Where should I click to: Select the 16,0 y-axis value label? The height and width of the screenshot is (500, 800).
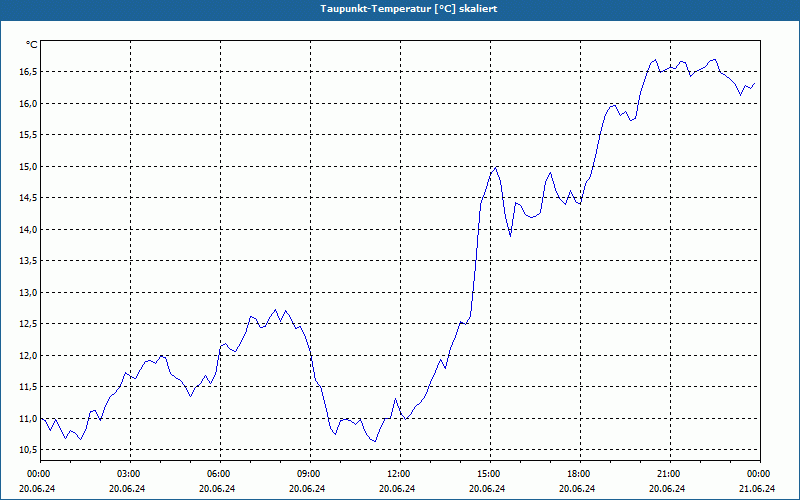click(x=28, y=104)
